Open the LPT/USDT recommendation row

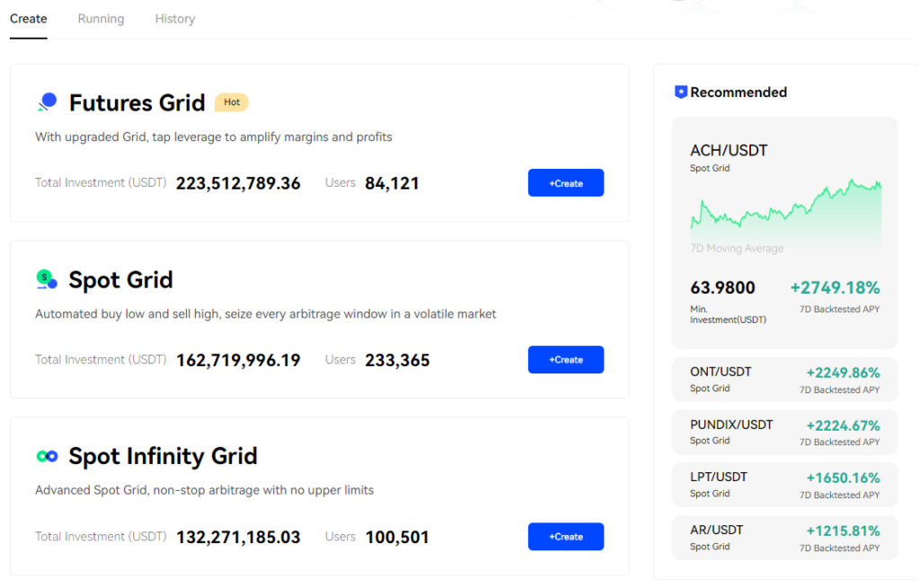[x=784, y=485]
